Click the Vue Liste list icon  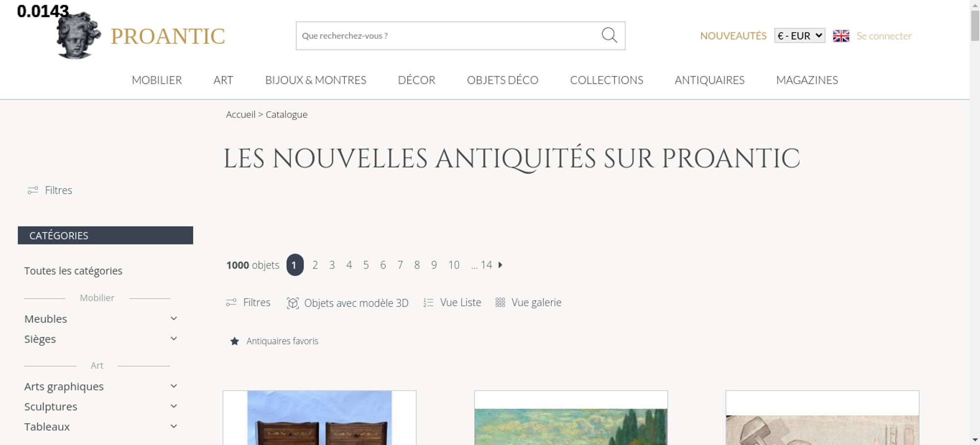[428, 303]
